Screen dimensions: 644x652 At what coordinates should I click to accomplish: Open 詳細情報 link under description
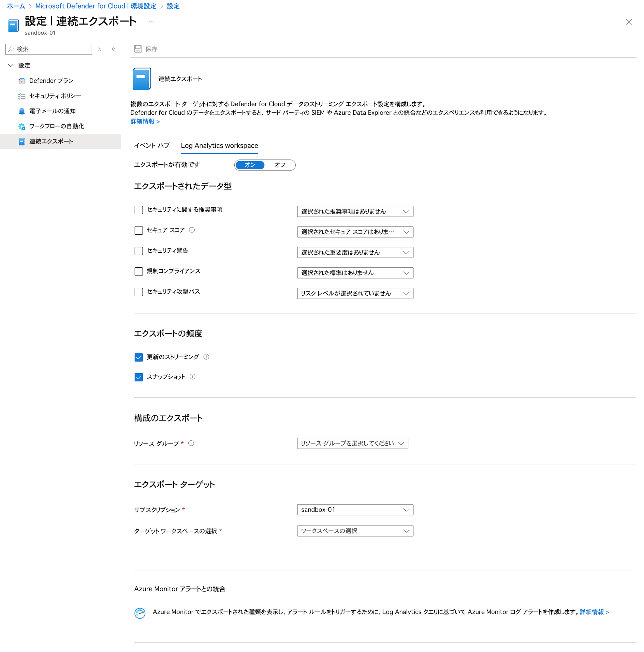click(145, 122)
